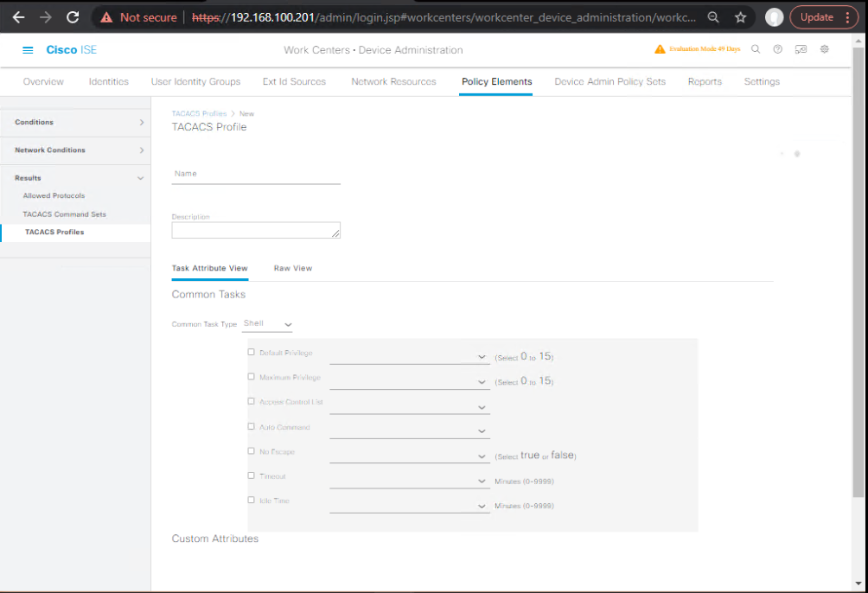Expand the Conditions sidebar section

(75, 122)
